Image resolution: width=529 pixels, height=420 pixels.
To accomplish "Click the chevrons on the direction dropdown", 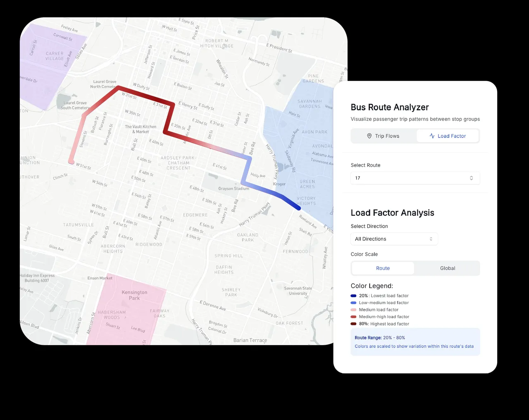I will pyautogui.click(x=431, y=239).
